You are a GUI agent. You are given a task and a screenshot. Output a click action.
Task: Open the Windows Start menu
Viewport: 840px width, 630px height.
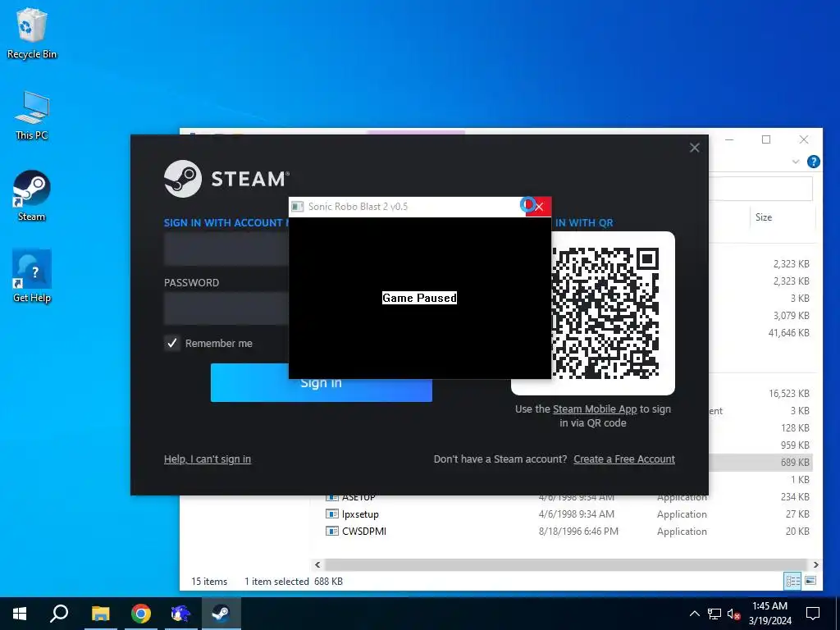[x=20, y=614]
